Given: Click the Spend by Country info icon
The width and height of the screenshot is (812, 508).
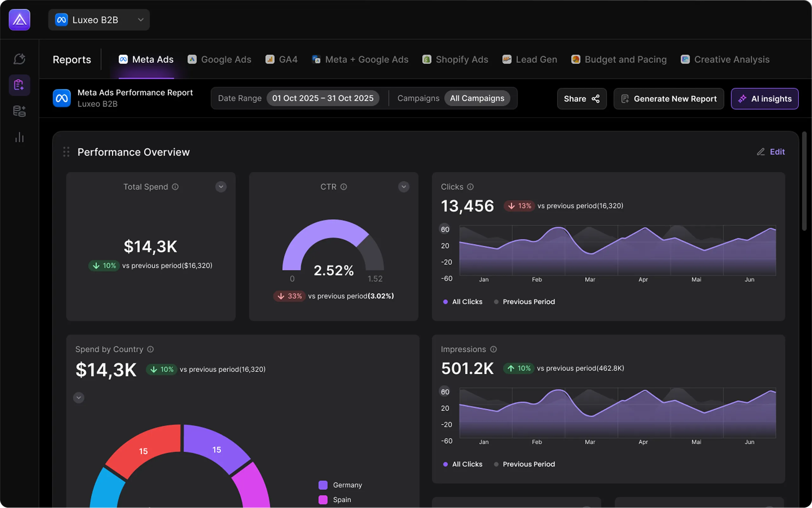Looking at the screenshot, I should [151, 349].
